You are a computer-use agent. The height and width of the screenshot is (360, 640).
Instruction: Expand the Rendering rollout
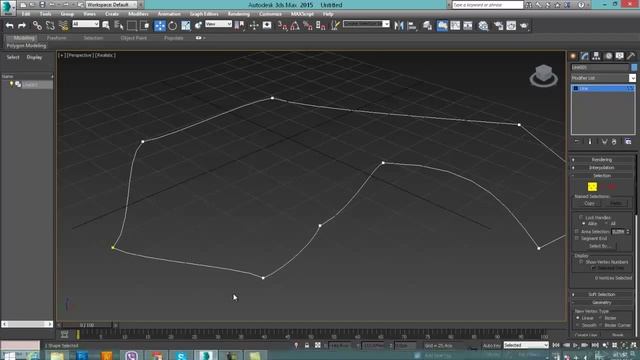(x=602, y=160)
